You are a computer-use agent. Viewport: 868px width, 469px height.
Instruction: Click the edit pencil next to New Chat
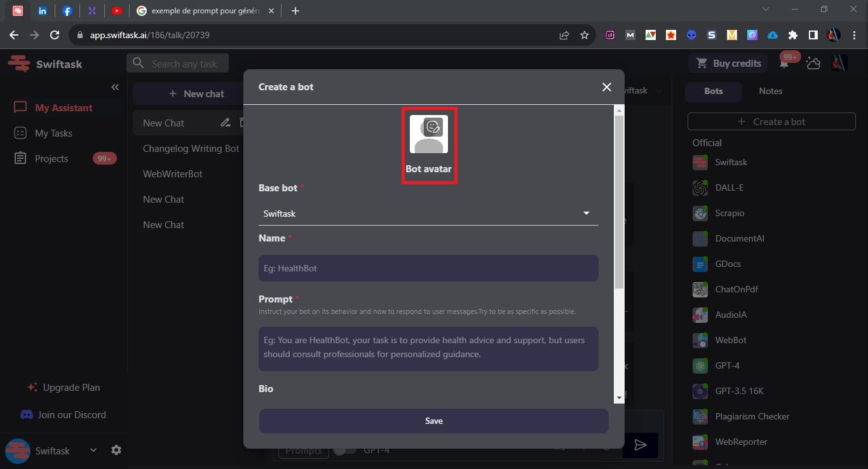tap(225, 123)
